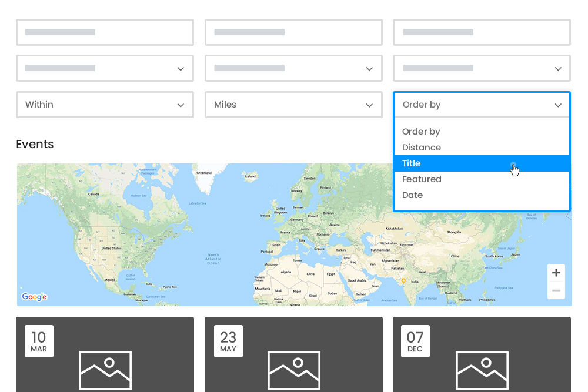Open the Within distance dropdown
This screenshot has height=392, width=588.
[105, 105]
